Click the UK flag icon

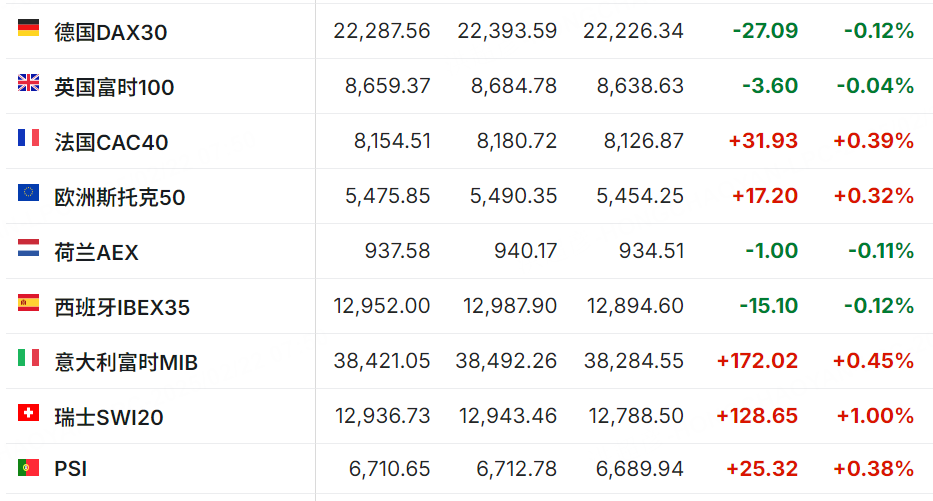pos(28,82)
